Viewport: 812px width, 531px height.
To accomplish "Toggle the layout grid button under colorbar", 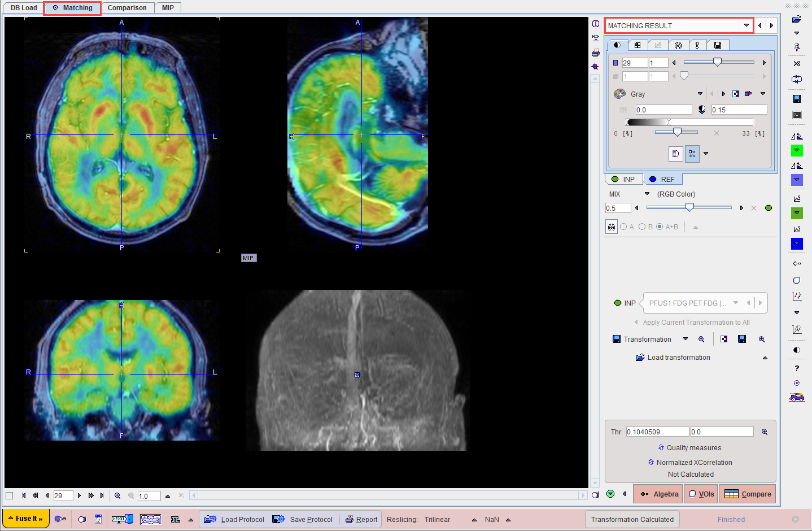I will point(692,154).
